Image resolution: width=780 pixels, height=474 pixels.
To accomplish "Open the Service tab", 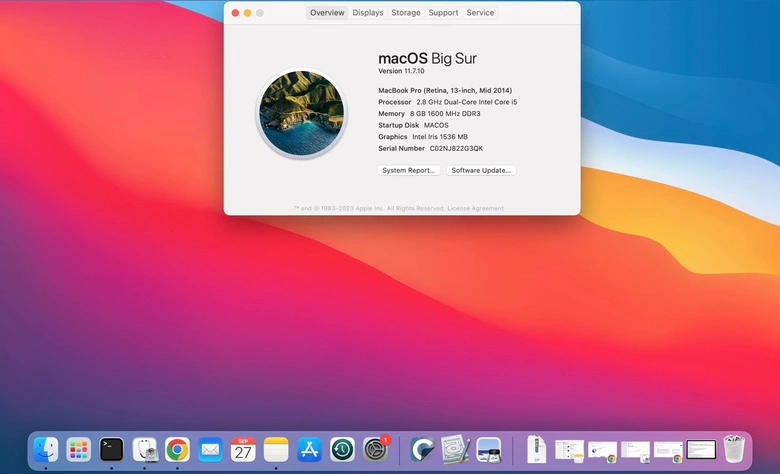I will click(x=480, y=12).
